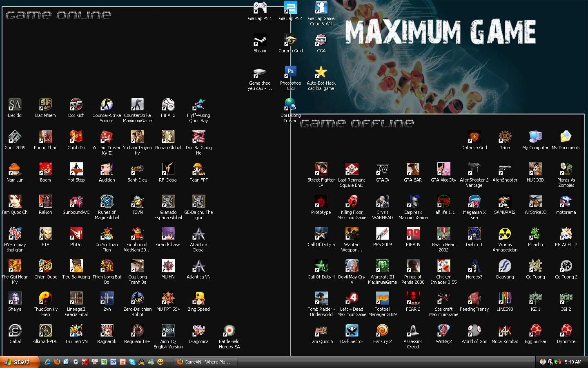588x368 pixels.
Task: Open the Windows Start menu
Action: coord(20,362)
